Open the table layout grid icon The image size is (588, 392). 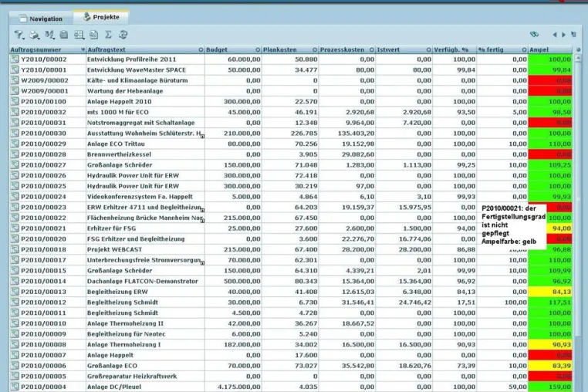(x=79, y=35)
